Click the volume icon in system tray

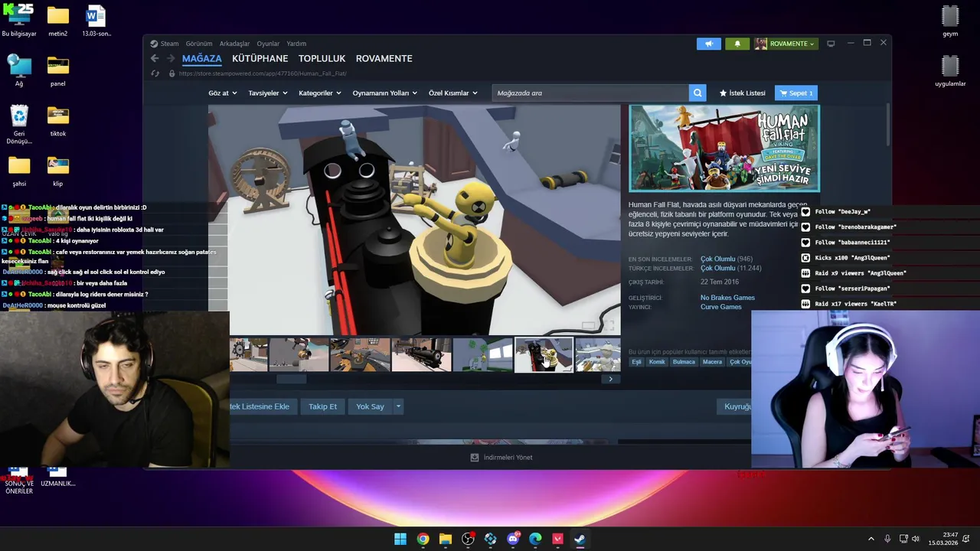(917, 539)
